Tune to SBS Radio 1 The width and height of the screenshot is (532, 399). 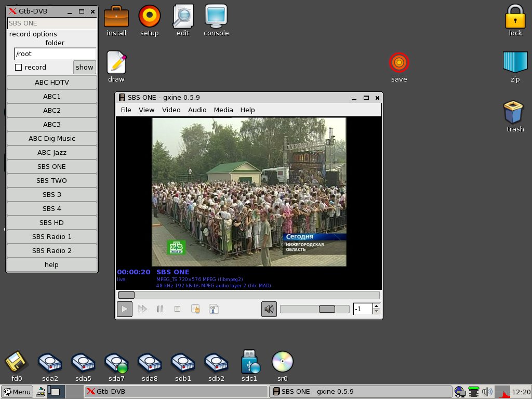pyautogui.click(x=52, y=237)
